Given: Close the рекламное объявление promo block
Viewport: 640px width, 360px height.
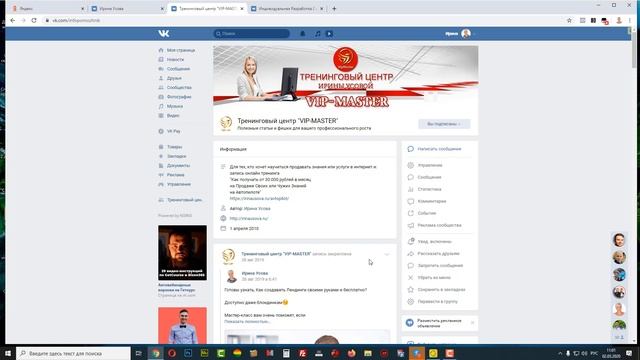Looking at the screenshot, I should click(472, 322).
